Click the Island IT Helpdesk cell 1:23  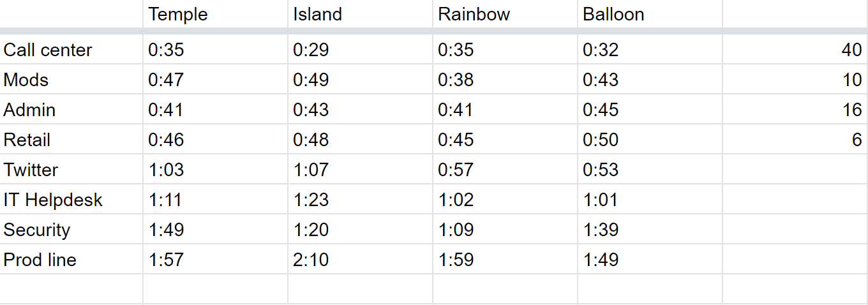click(360, 200)
